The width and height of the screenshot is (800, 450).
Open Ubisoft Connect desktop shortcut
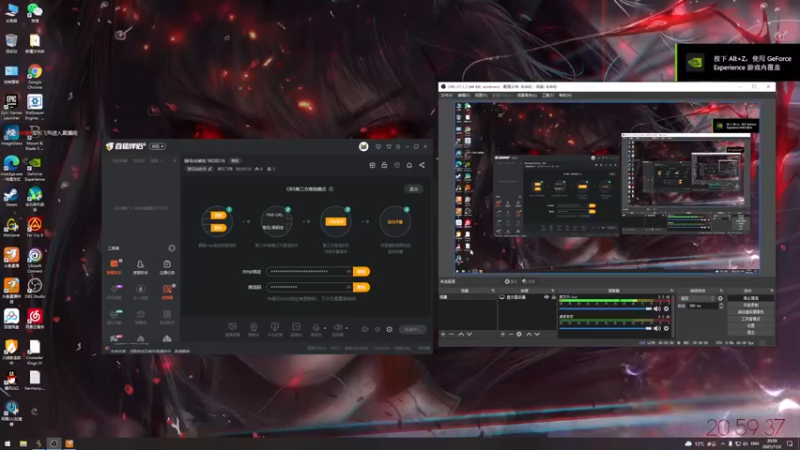(35, 260)
